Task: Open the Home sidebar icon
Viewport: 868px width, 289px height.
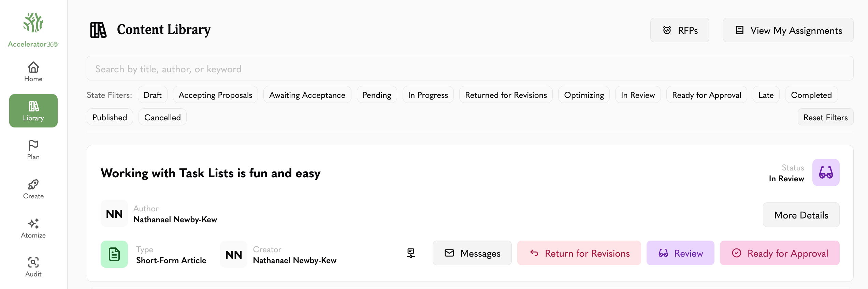Action: point(33,67)
